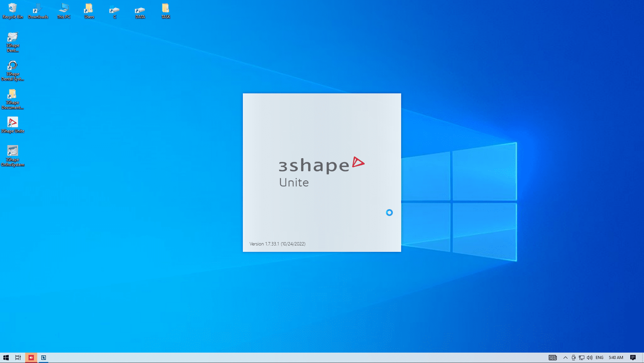The height and width of the screenshot is (363, 644).
Task: Select the Users folder shortcut
Action: point(89,9)
